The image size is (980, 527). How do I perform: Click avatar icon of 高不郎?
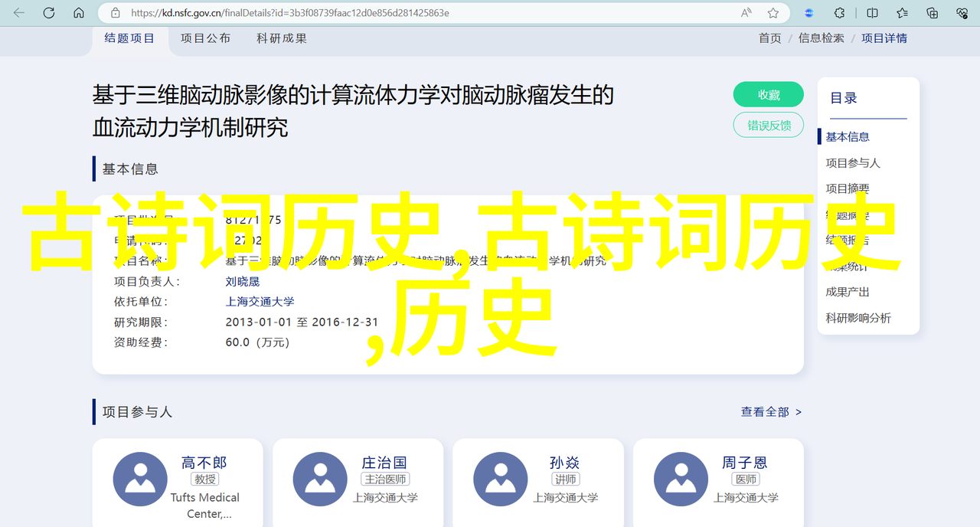140,480
